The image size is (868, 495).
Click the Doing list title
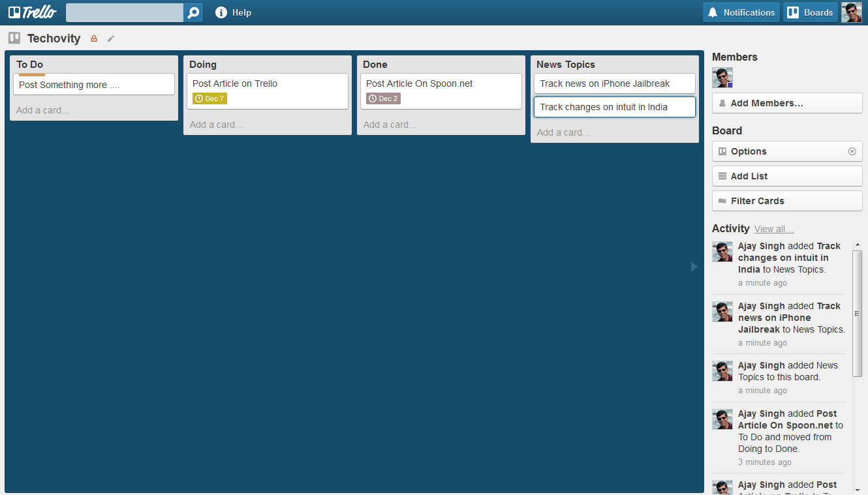(203, 65)
